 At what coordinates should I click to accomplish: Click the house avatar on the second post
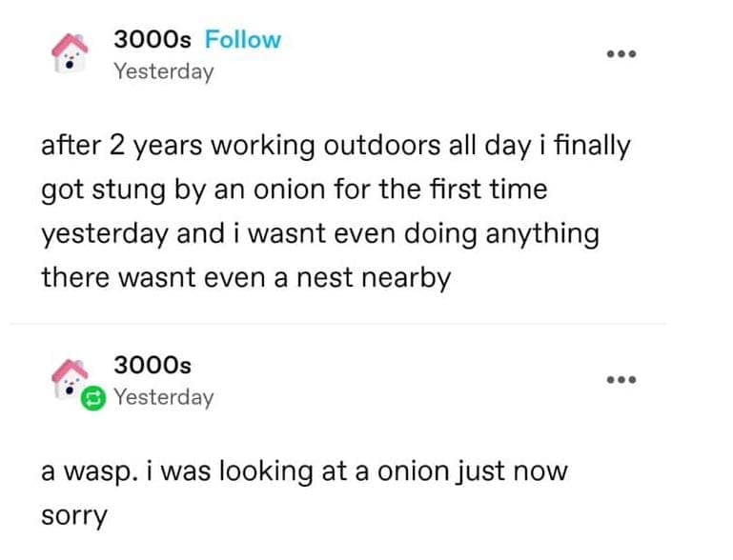71,377
